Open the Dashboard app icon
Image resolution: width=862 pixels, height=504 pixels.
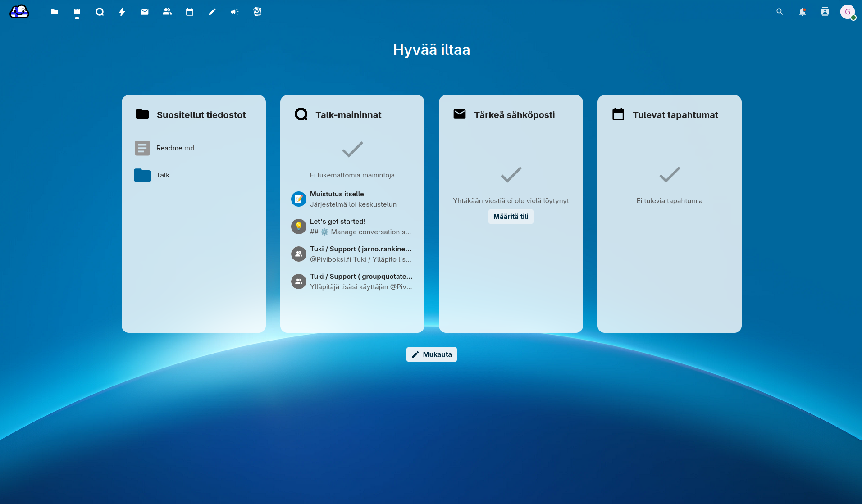77,12
